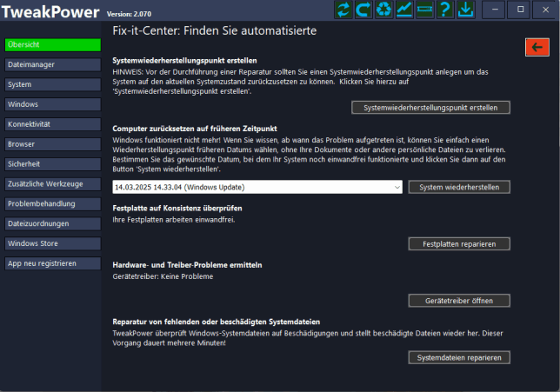Open help via the question mark icon

click(444, 10)
